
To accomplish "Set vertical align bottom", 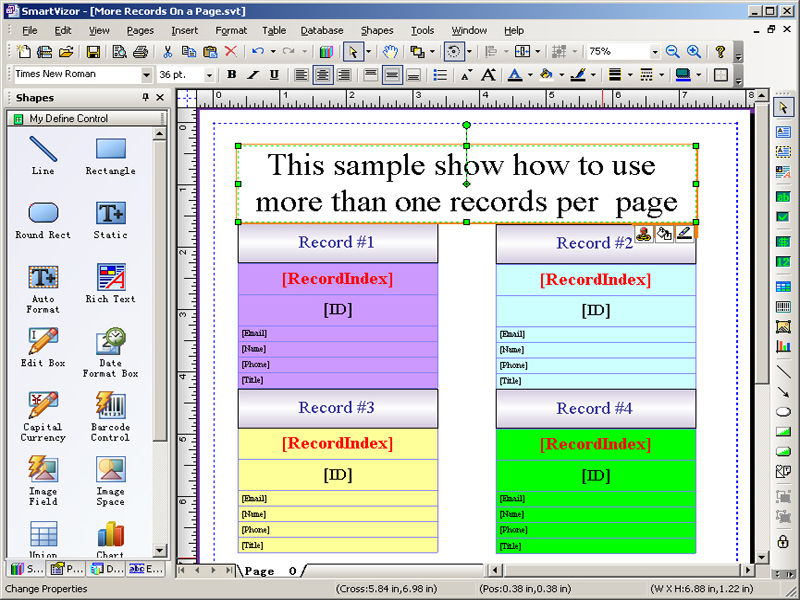I will (x=413, y=75).
